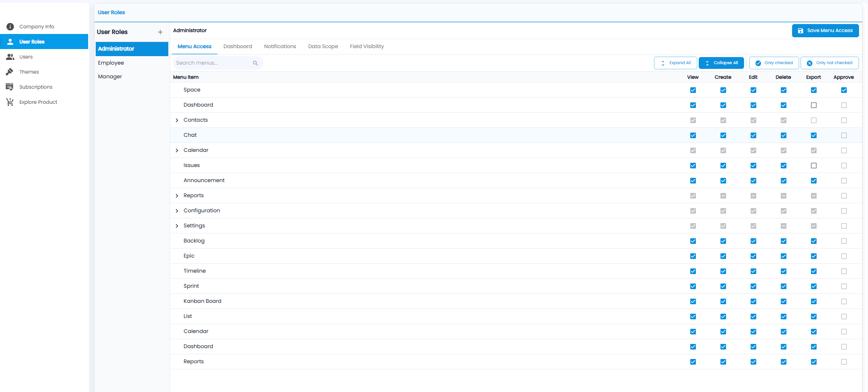Click the User Roles person icon
The height and width of the screenshot is (392, 868).
tap(10, 42)
